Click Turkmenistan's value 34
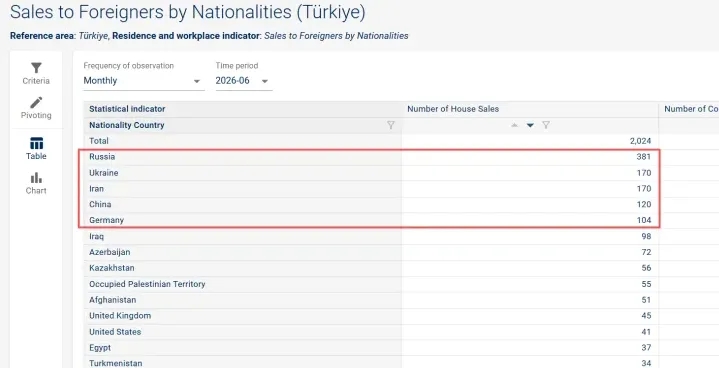 (646, 363)
